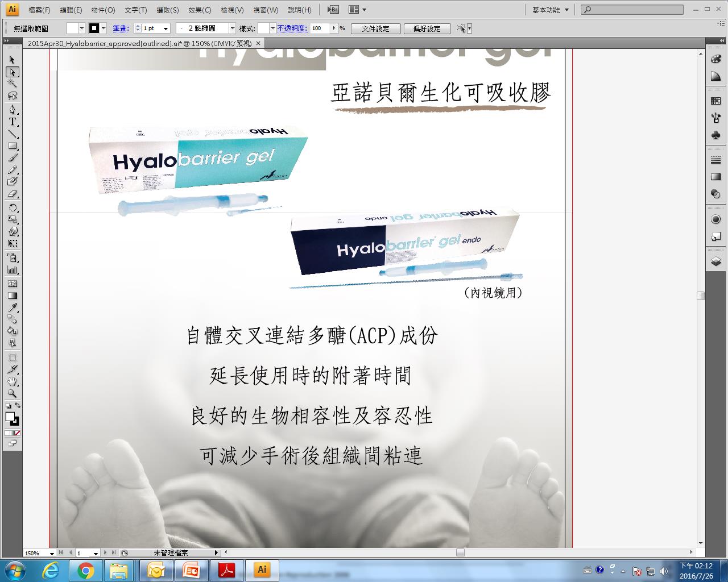
Task: Open the Swatches grid panel
Action: (x=716, y=101)
